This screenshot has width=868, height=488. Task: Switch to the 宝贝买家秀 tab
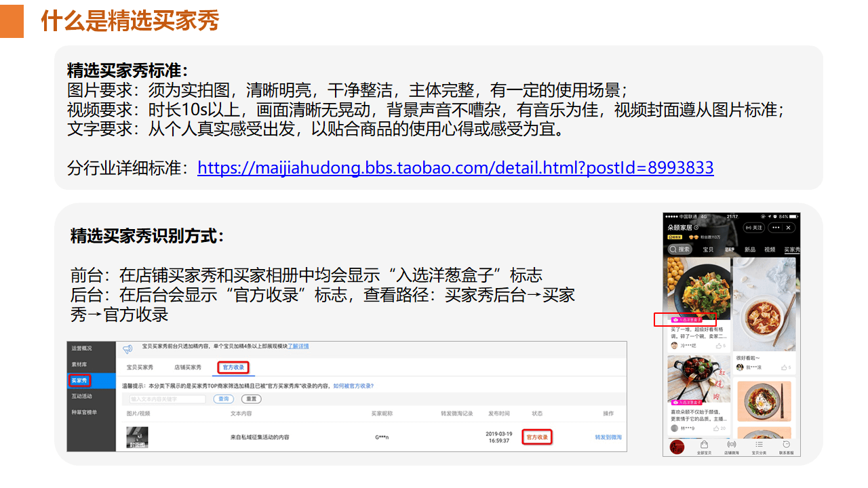pyautogui.click(x=140, y=367)
